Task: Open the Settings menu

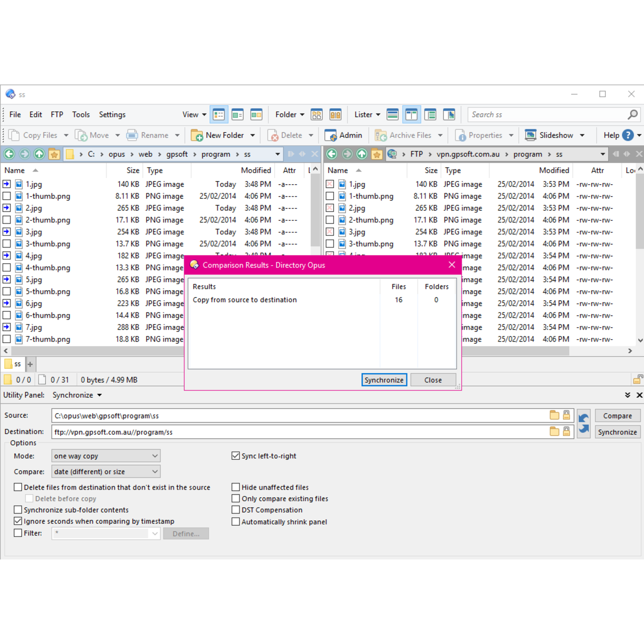Action: (112, 114)
